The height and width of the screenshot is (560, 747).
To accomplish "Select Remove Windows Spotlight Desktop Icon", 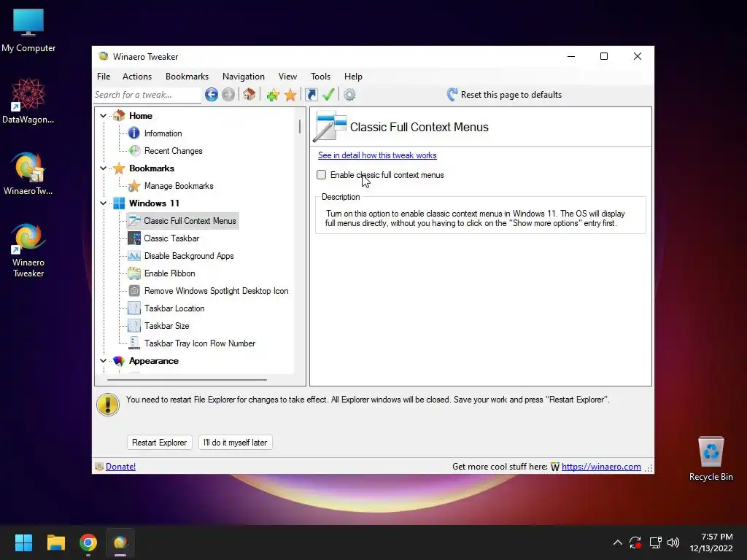I will point(216,291).
